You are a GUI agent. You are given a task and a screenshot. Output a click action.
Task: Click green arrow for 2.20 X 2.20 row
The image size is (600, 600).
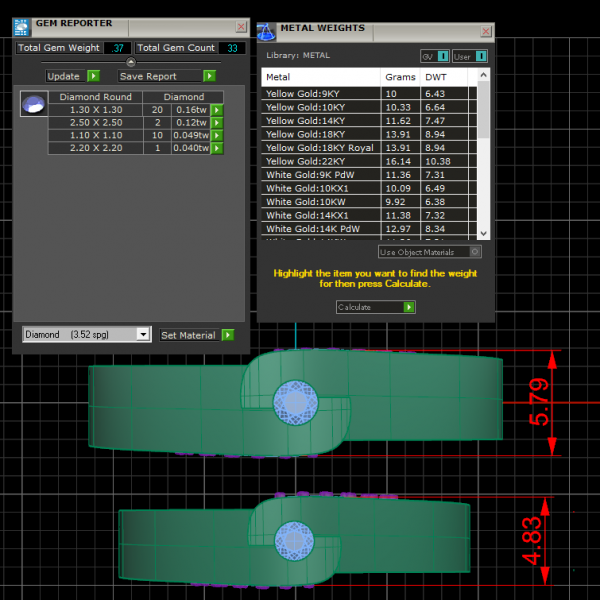216,149
